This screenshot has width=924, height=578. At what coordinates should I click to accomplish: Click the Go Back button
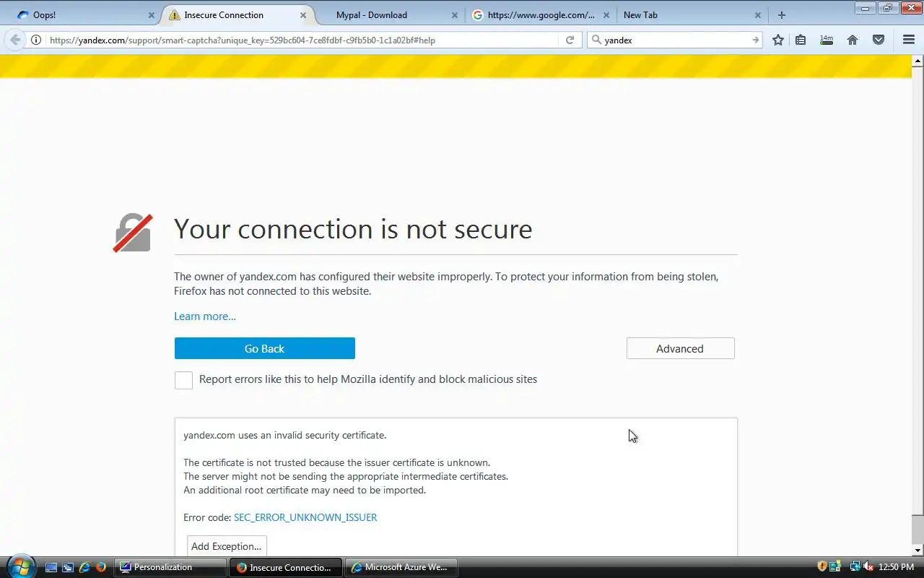pos(265,348)
